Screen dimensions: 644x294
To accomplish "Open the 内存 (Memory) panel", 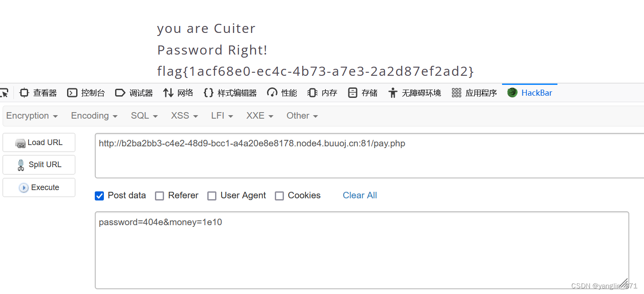I will 322,92.
